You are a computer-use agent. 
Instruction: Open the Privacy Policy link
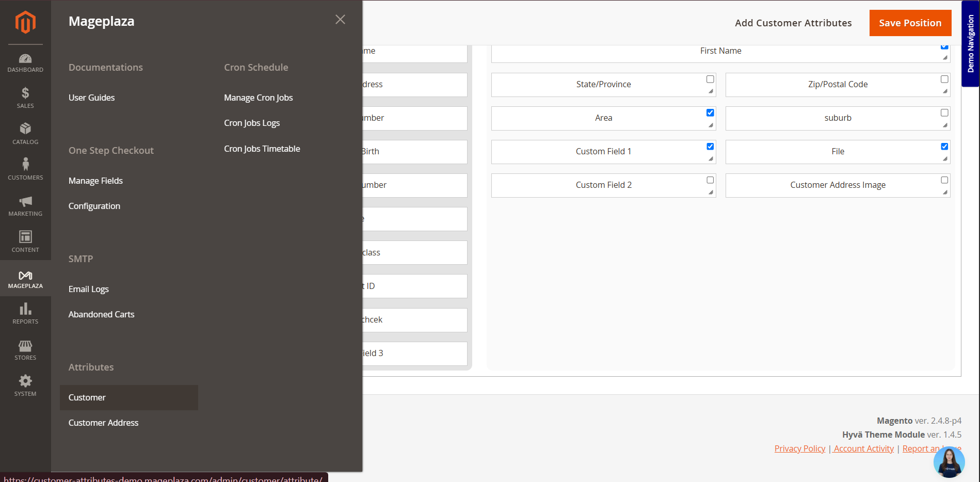800,448
